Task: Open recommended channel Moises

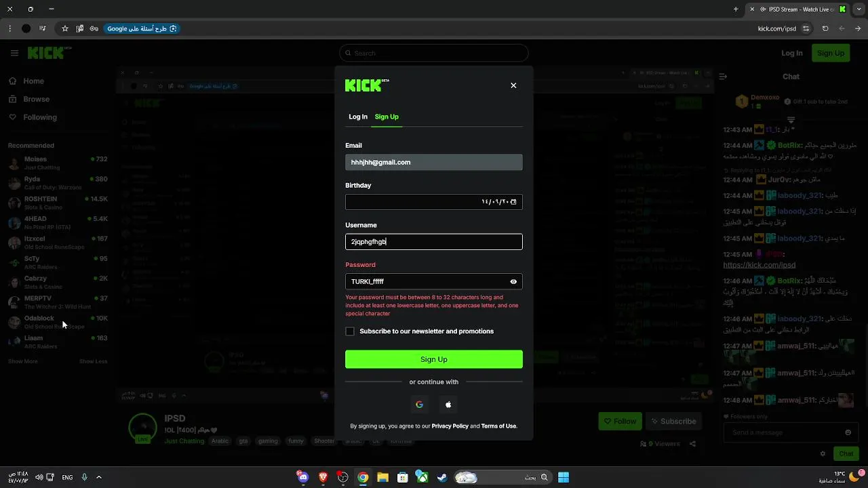Action: [x=58, y=163]
